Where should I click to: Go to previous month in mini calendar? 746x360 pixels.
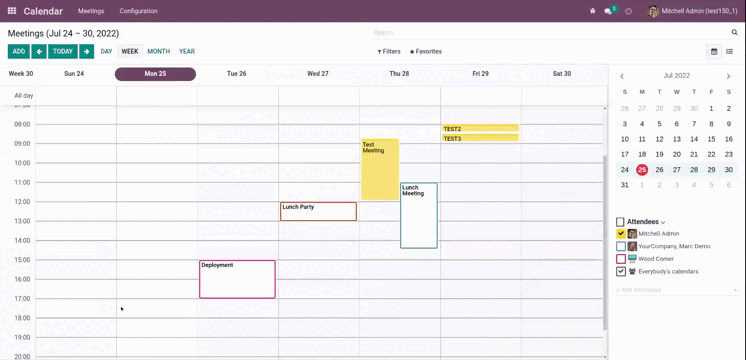coord(621,76)
